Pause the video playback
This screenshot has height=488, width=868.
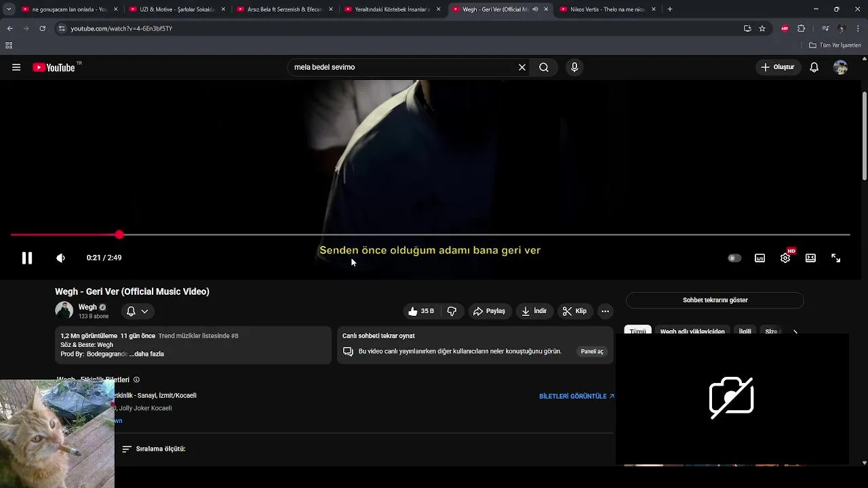[27, 258]
